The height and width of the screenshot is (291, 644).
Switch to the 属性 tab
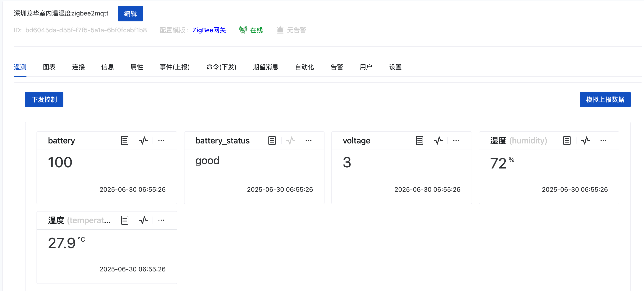137,67
